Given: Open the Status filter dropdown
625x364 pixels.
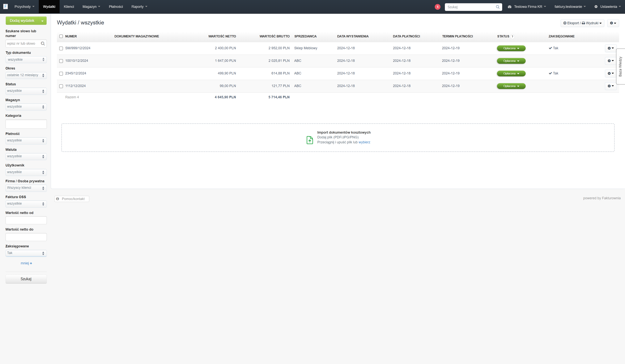Looking at the screenshot, I should click(26, 91).
